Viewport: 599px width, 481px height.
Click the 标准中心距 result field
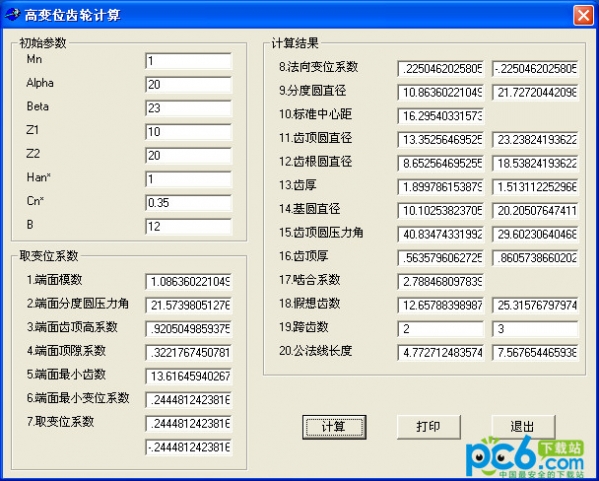[440, 116]
